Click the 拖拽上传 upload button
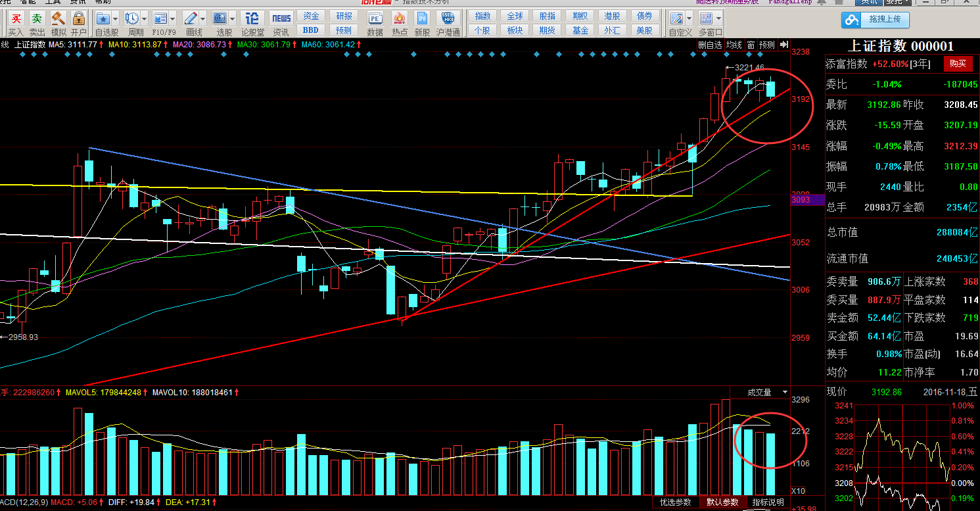This screenshot has width=980, height=511. click(875, 20)
